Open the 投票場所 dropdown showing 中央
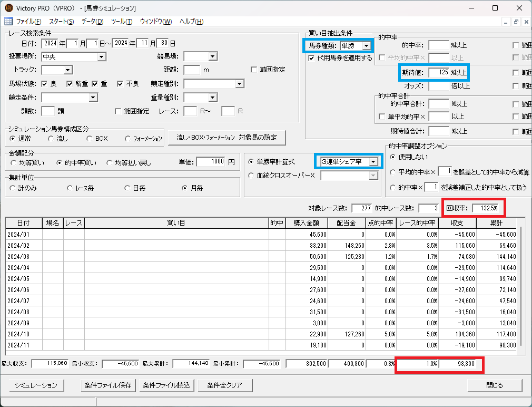The height and width of the screenshot is (407, 532). point(102,57)
